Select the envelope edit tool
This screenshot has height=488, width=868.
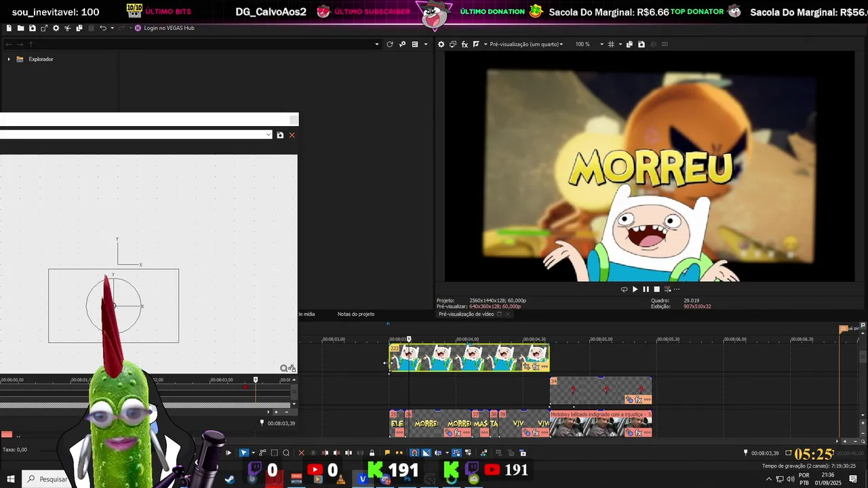(x=262, y=453)
